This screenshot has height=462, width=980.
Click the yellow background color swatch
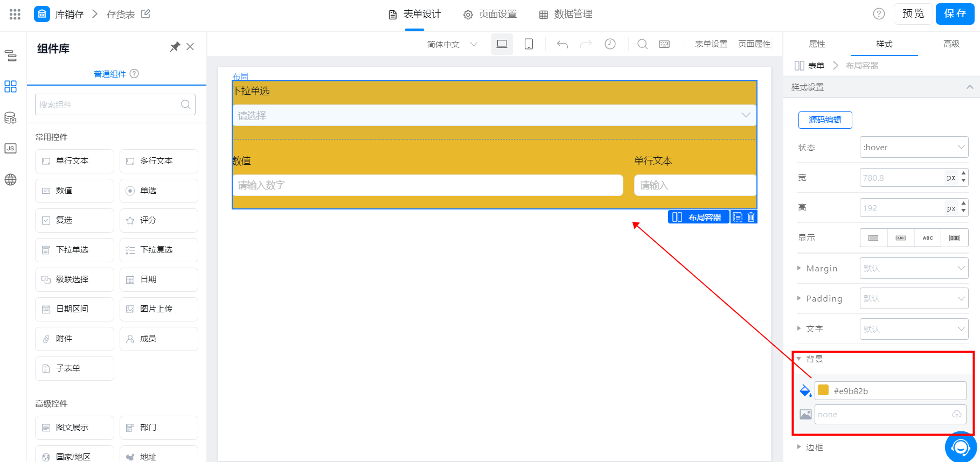point(823,390)
